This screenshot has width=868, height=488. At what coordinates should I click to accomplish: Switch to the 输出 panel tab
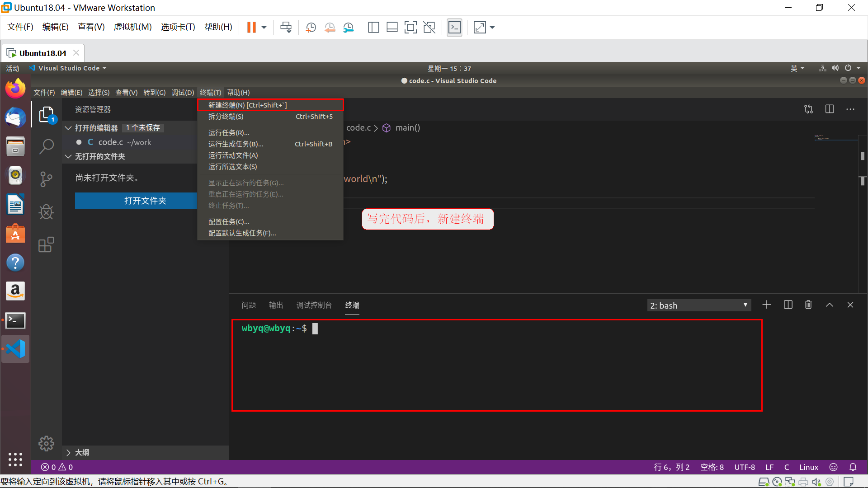[276, 305]
